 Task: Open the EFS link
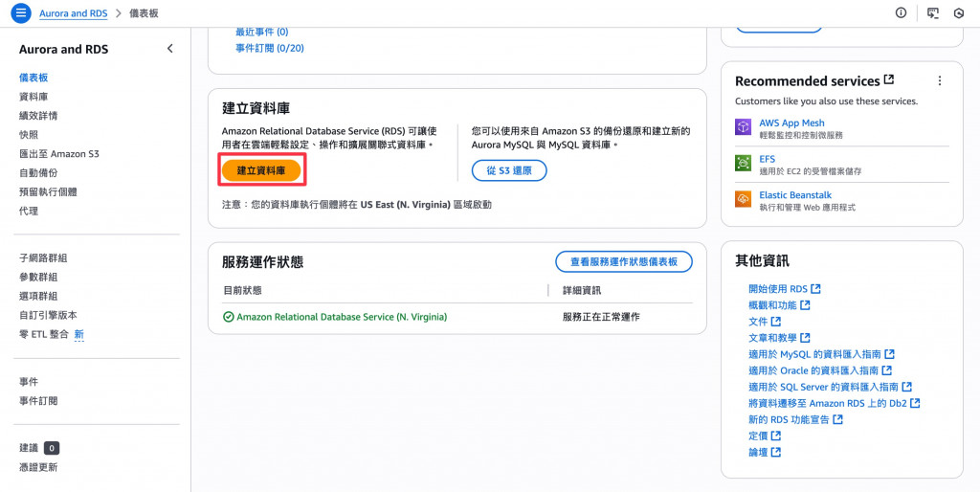(x=767, y=160)
